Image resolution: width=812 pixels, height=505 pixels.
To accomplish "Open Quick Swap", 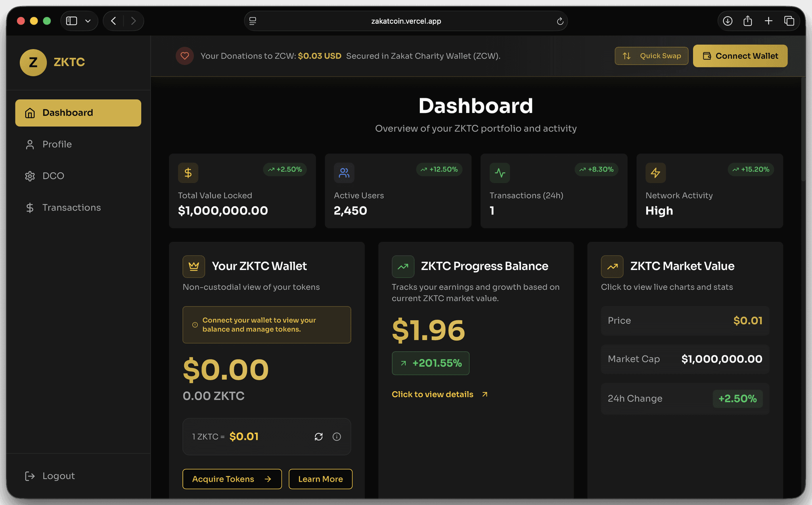I will [651, 56].
